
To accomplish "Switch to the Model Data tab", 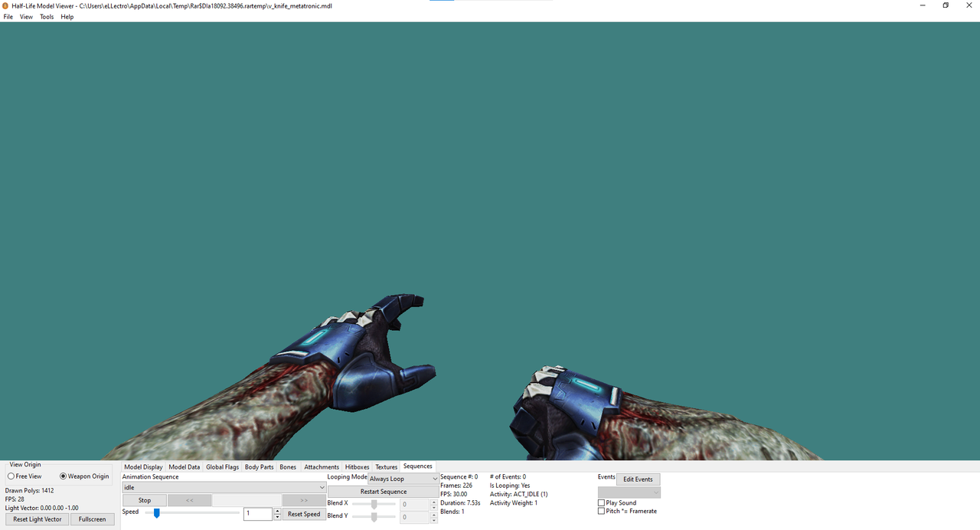I will pyautogui.click(x=185, y=467).
